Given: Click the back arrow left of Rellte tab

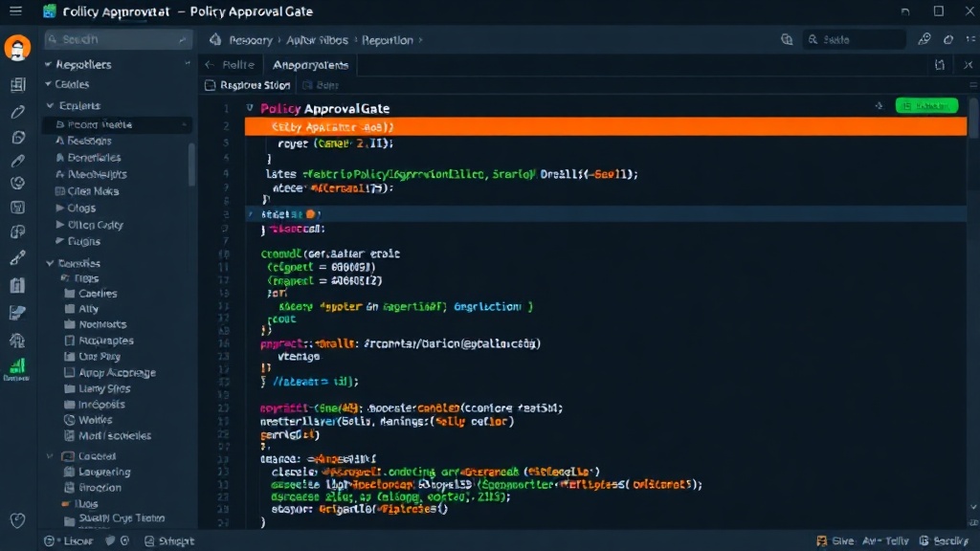Looking at the screenshot, I should [x=210, y=64].
